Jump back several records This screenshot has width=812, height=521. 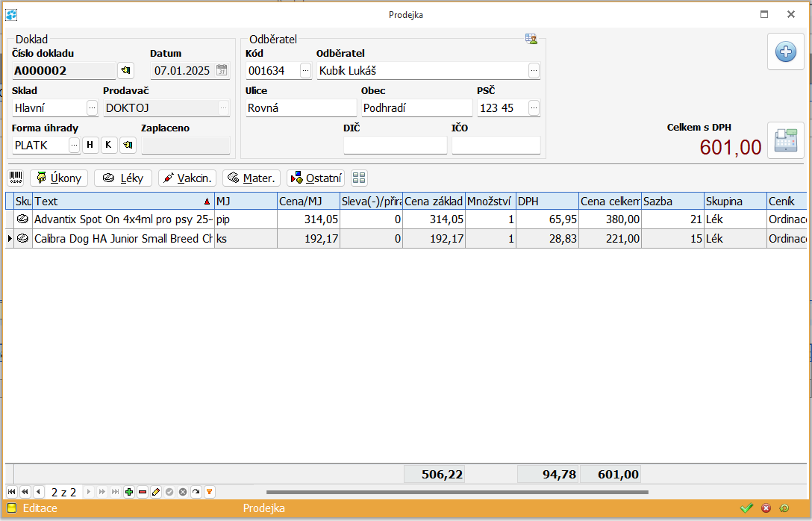[25, 492]
